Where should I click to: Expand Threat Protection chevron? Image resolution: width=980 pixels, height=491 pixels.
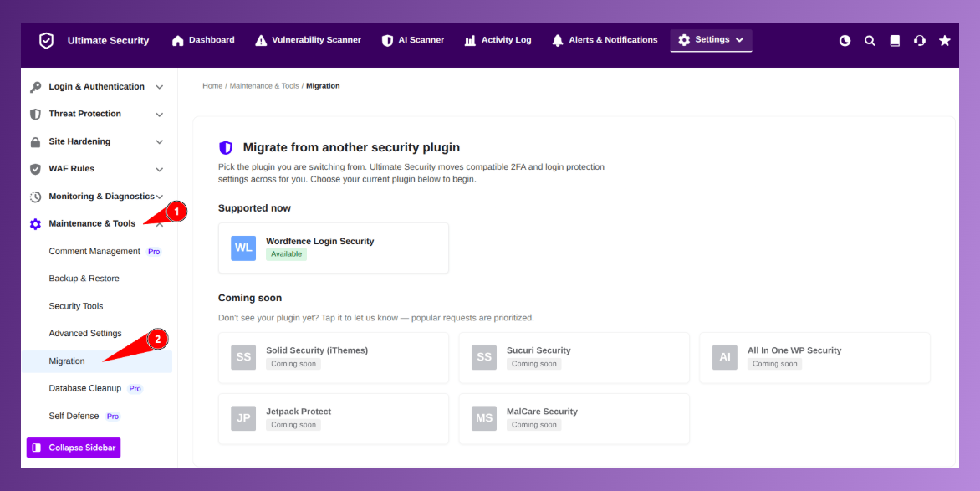(x=160, y=115)
